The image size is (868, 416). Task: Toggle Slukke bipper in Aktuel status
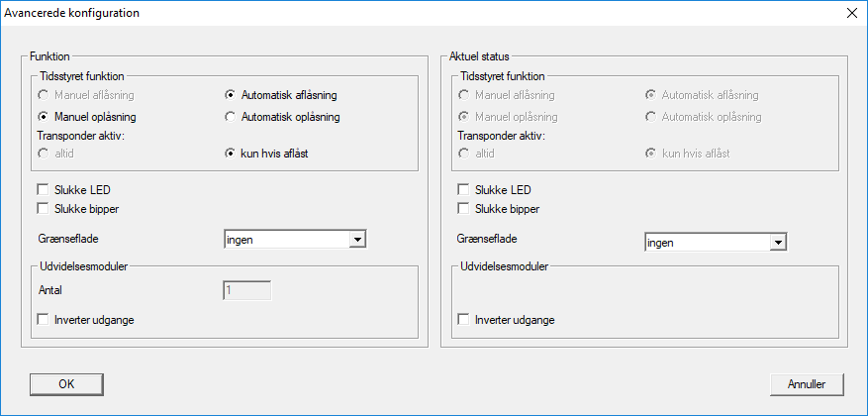coord(463,208)
